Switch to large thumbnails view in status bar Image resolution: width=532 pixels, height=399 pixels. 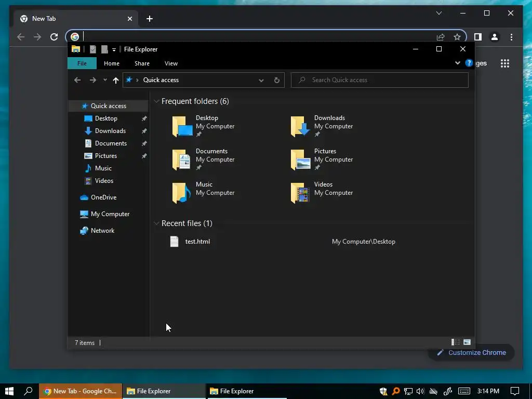[x=467, y=342]
